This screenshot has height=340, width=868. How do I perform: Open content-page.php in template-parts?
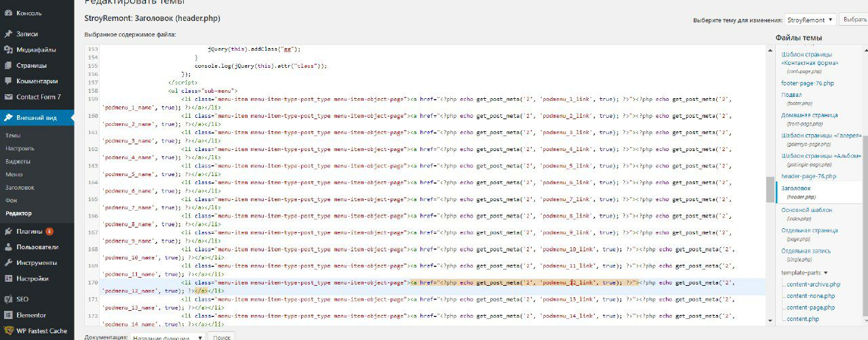(x=811, y=307)
